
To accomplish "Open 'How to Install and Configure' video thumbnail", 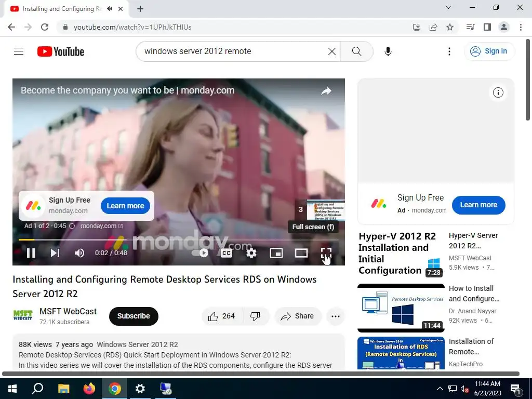I will (x=401, y=308).
